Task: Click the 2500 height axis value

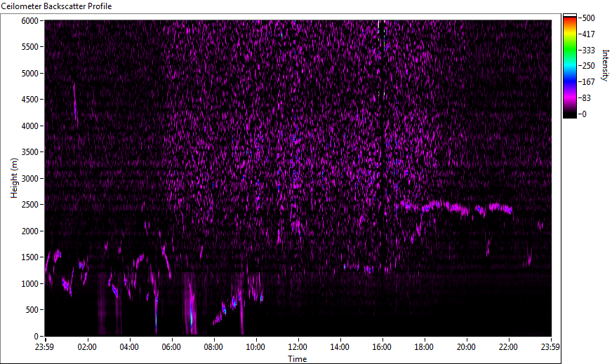Action: [x=30, y=205]
